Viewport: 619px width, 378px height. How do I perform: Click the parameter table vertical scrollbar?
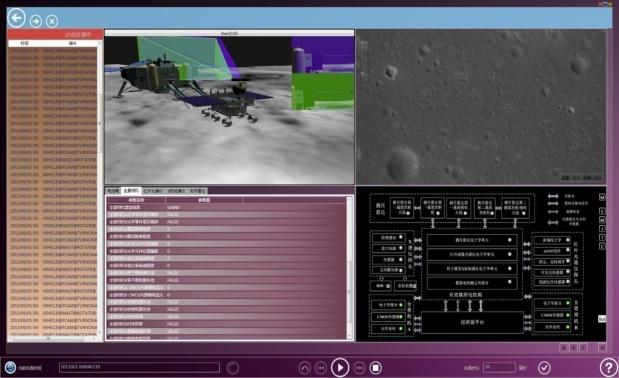pos(349,268)
